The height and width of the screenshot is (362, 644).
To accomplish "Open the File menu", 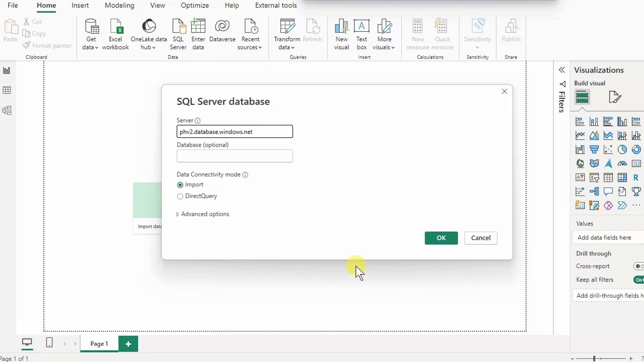I will click(13, 6).
